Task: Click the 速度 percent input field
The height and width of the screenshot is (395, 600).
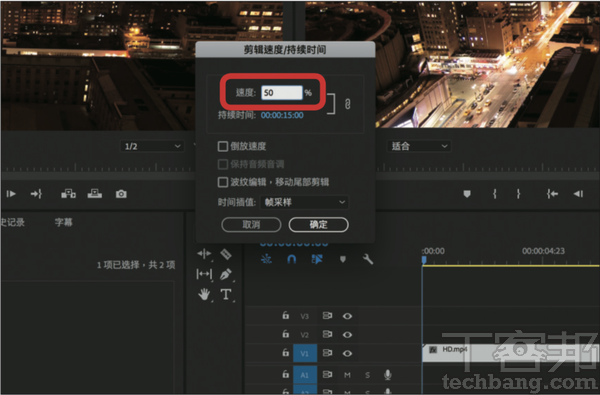Action: click(x=282, y=93)
